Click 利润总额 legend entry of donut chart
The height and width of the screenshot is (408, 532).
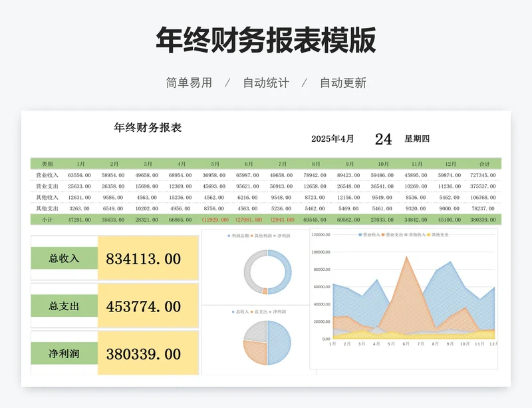point(239,236)
